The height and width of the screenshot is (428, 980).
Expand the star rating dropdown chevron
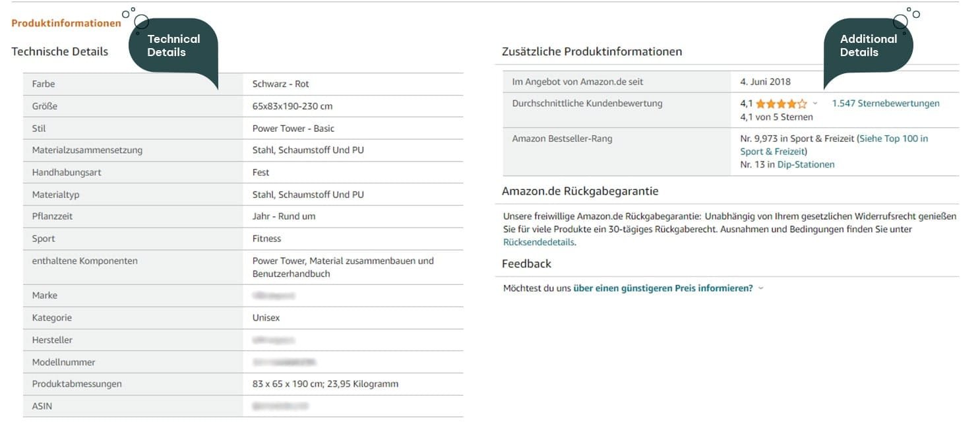pos(815,104)
